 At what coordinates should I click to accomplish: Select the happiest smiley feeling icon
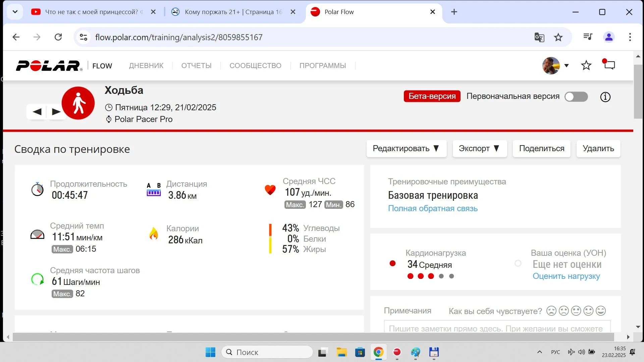click(601, 311)
